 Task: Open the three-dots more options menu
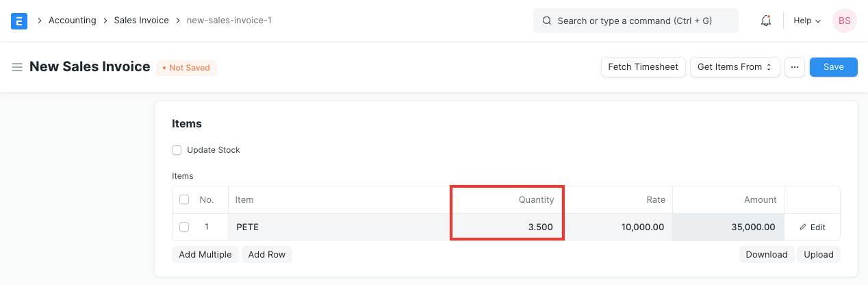(794, 67)
